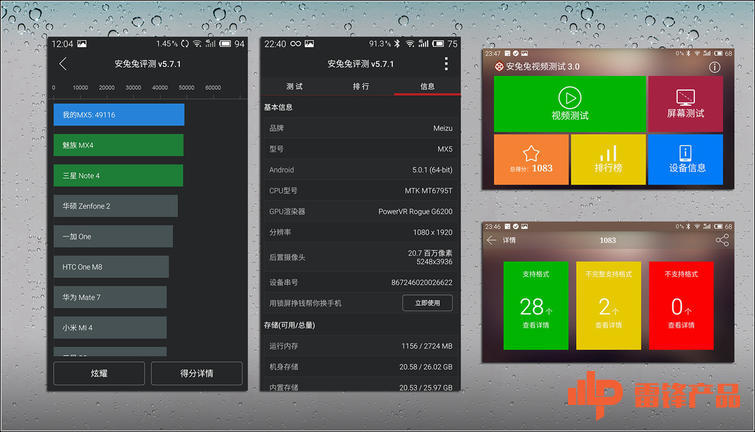Click the GPU PowerVR Rogue G6200 row
755x432 pixels.
pos(360,211)
